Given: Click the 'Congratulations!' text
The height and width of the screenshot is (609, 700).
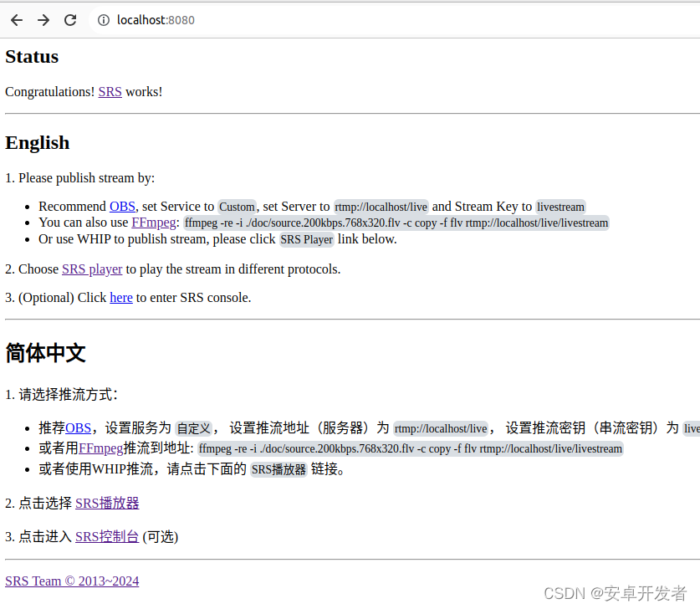Looking at the screenshot, I should pos(50,92).
